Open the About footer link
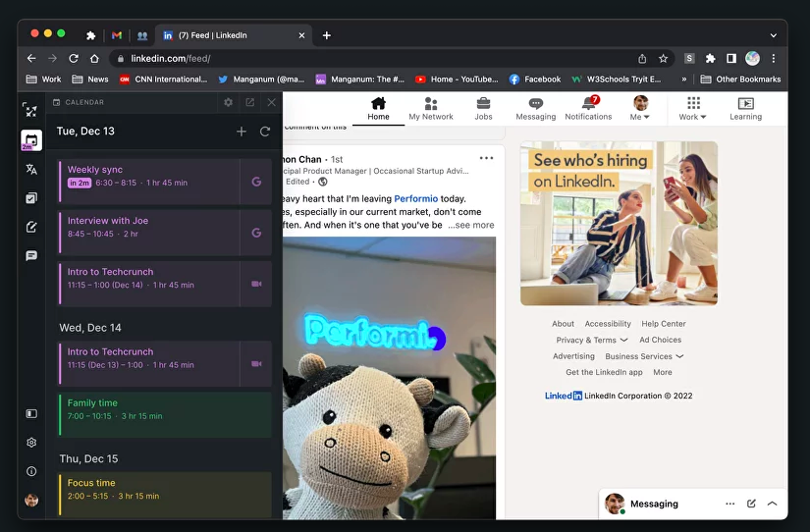Screen dimensions: 810x532 pos(563,324)
